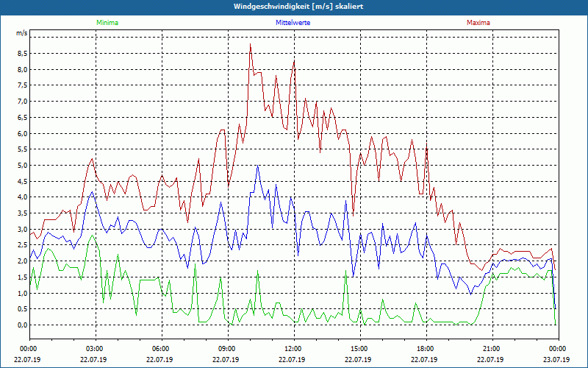The image size is (588, 368).
Task: Click the Minima legend label
Action: tap(107, 23)
